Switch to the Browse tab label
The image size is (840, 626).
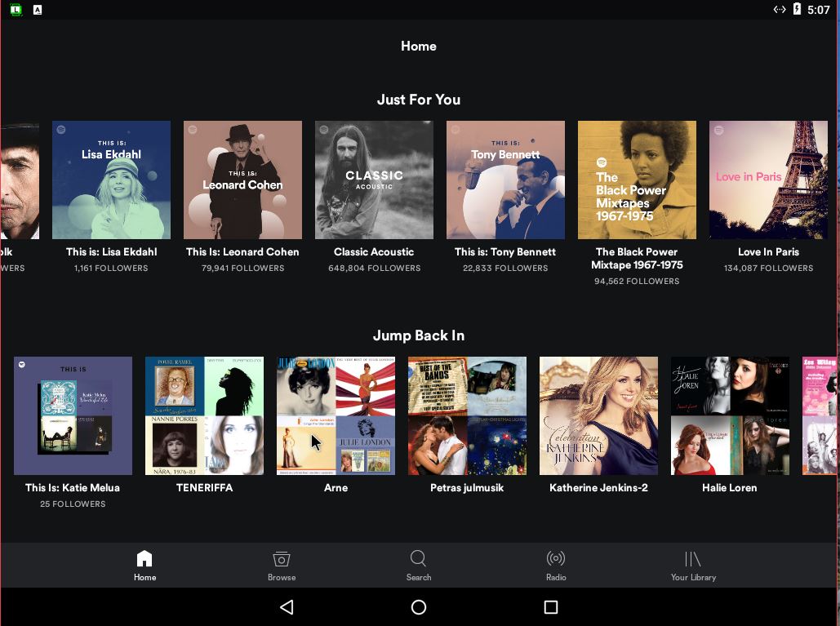282,577
